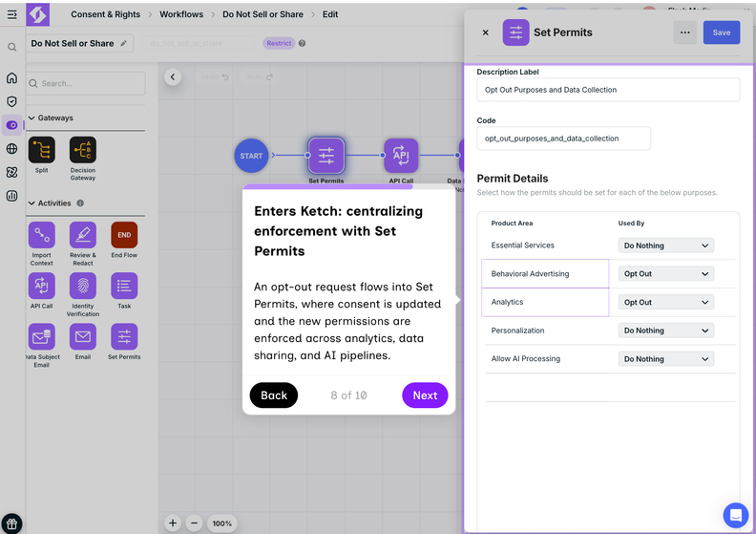Screen dimensions: 756x534
Task: Collapse the Gateways section
Action: tap(31, 118)
